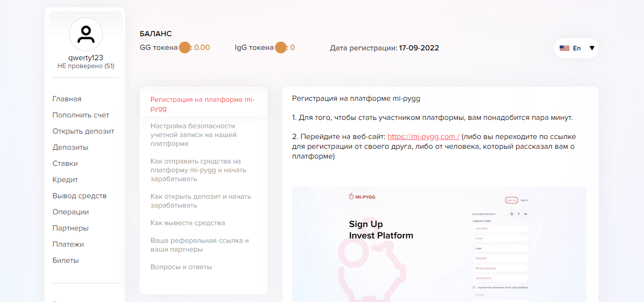644x302 pixels.
Task: Click the US flag language icon
Action: click(565, 48)
